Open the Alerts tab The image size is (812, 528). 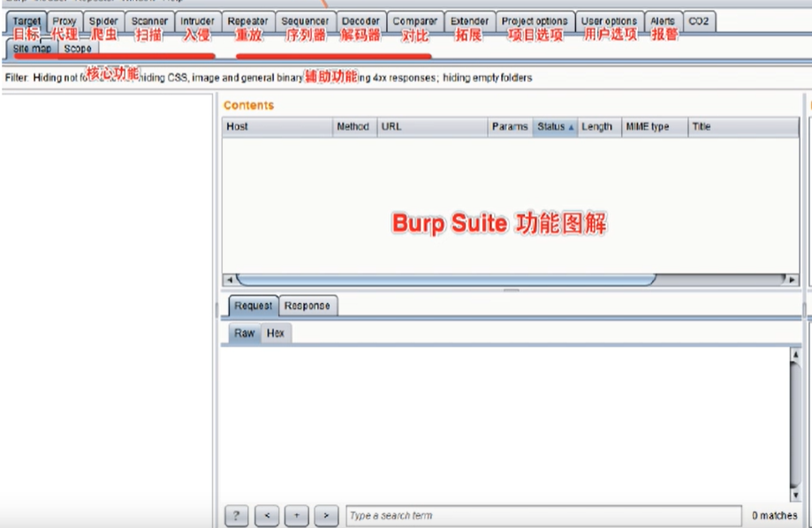point(663,21)
